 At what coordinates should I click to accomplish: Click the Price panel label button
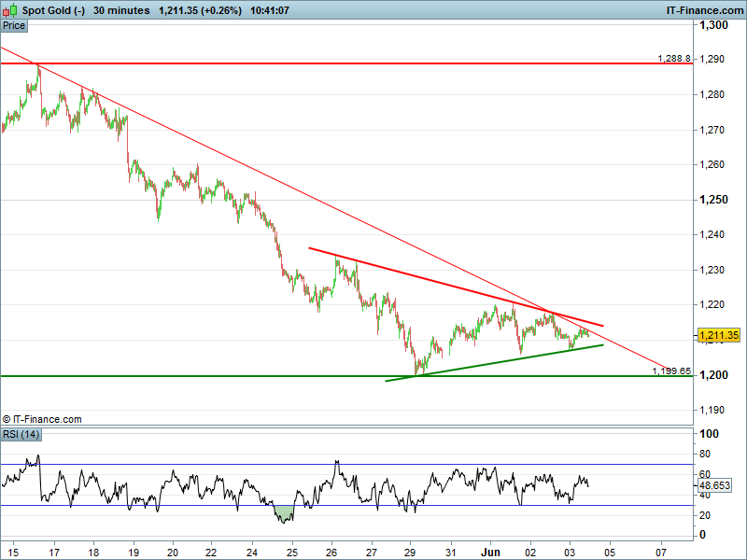coord(14,26)
